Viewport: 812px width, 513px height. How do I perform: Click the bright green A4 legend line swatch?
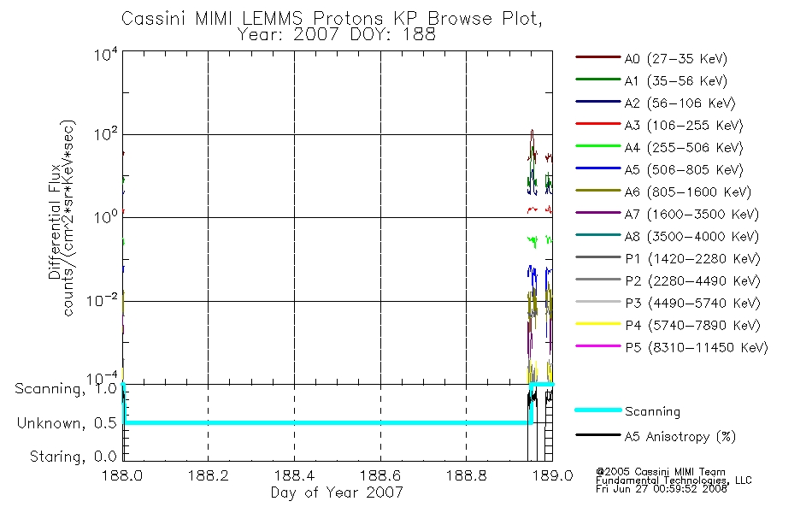(597, 146)
